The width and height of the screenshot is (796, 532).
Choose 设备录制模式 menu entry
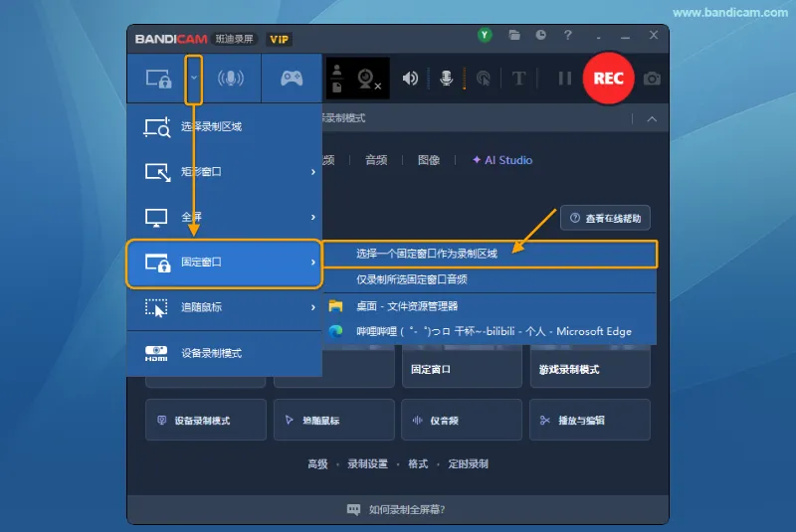click(225, 353)
